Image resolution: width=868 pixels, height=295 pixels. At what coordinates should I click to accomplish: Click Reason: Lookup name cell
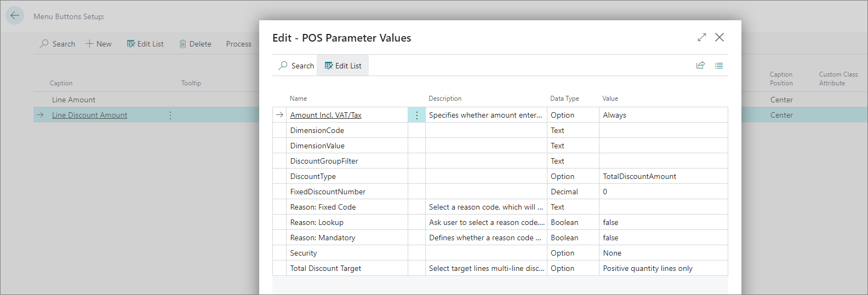pos(347,222)
